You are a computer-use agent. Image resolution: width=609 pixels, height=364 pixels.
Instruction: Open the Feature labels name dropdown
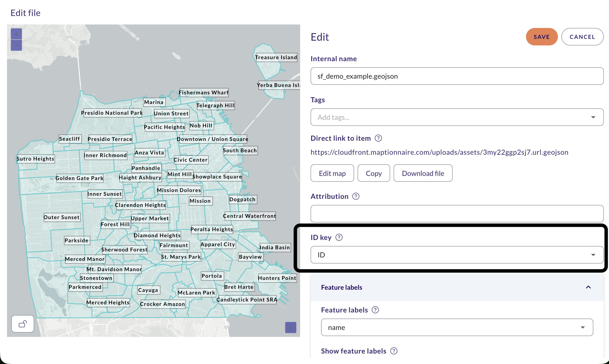457,328
